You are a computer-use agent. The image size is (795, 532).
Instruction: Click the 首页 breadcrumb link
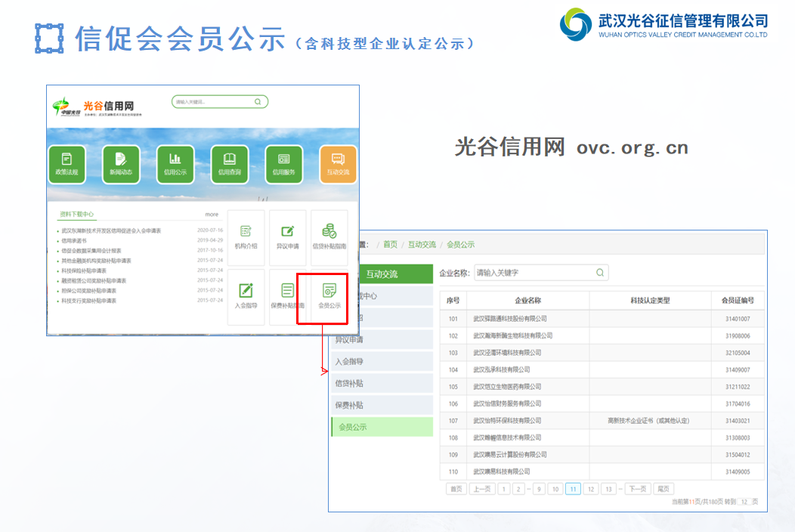point(390,244)
